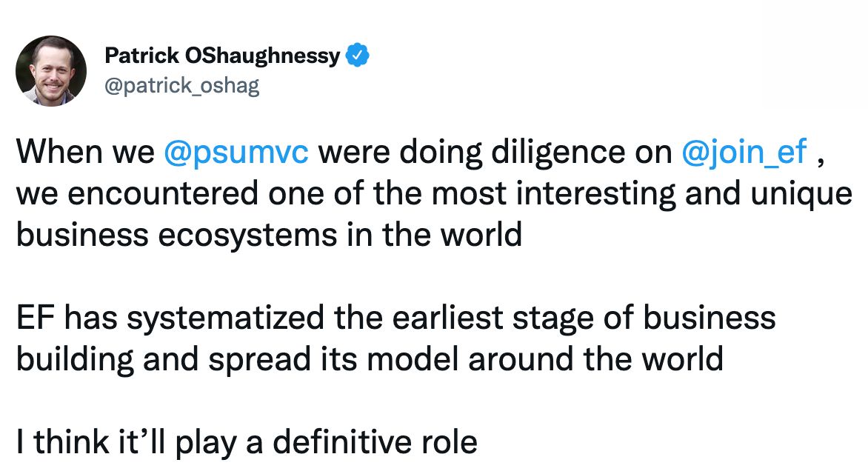Click the blue verified checkmark badge
This screenshot has height=474, width=868.
[358, 55]
